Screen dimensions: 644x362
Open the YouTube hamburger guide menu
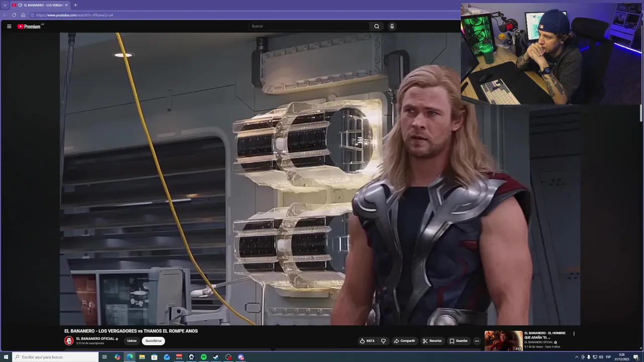9,26
